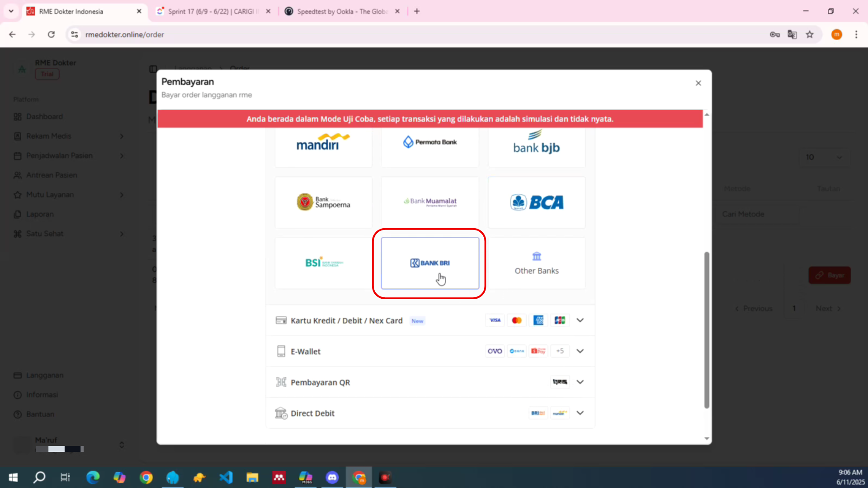Select BCA bank payment tile

click(x=537, y=202)
